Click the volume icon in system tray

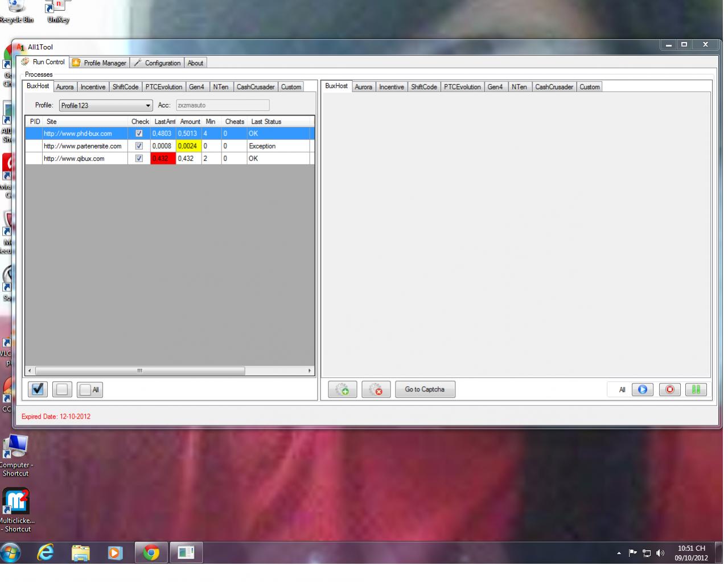660,553
